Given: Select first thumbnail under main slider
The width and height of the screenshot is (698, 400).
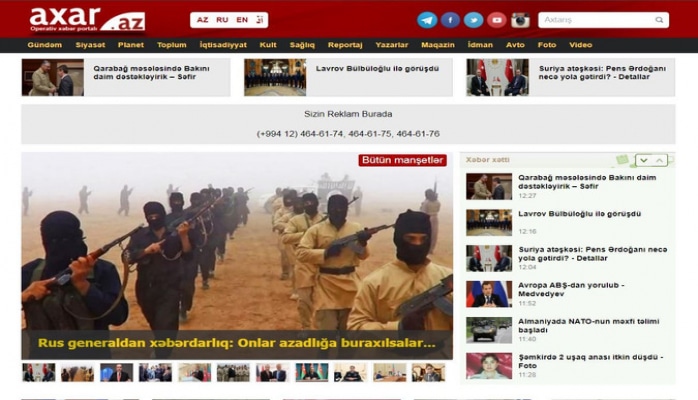Looking at the screenshot, I should coord(39,372).
